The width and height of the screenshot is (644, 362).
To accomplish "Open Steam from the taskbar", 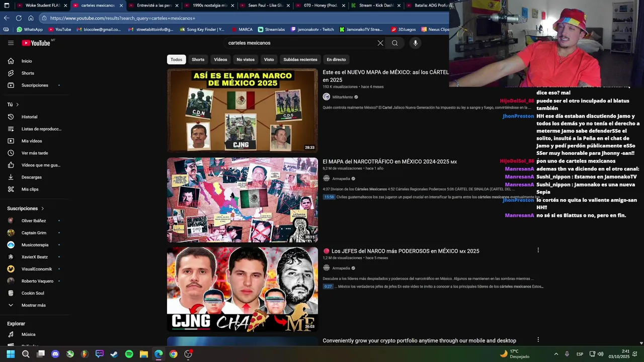I will 114,354.
